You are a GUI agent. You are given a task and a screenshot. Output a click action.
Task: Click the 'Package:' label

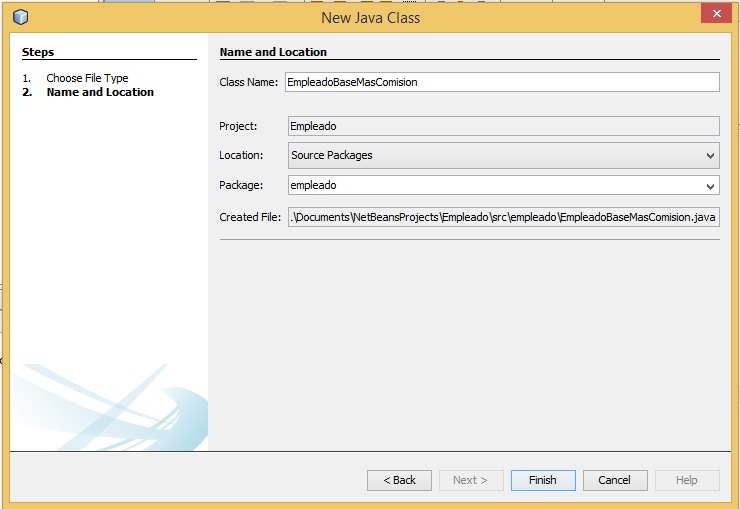241,185
